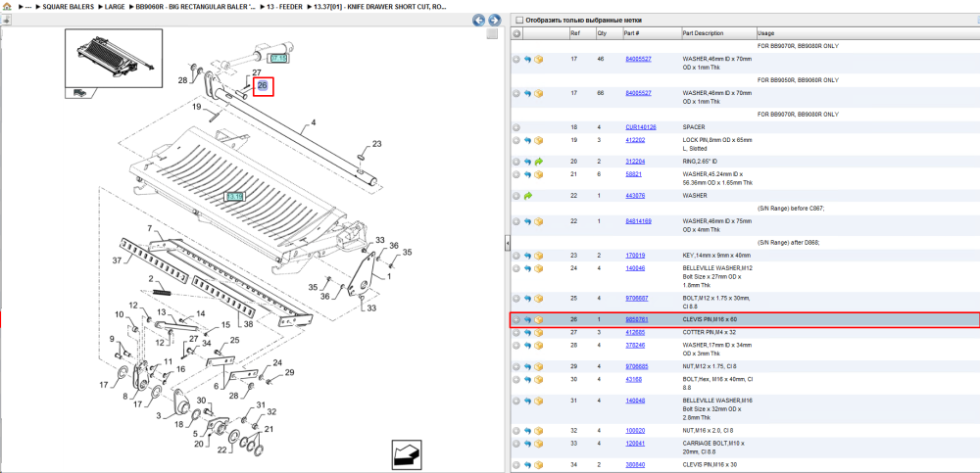Click green arrow for WASHER 443076 row
Viewport: 980px width, 473px height.
(x=527, y=196)
